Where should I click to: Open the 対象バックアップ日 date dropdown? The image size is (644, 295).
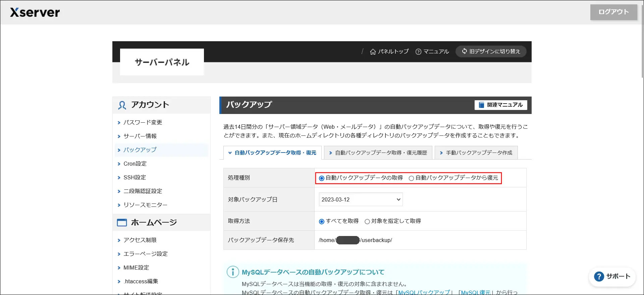click(x=361, y=199)
